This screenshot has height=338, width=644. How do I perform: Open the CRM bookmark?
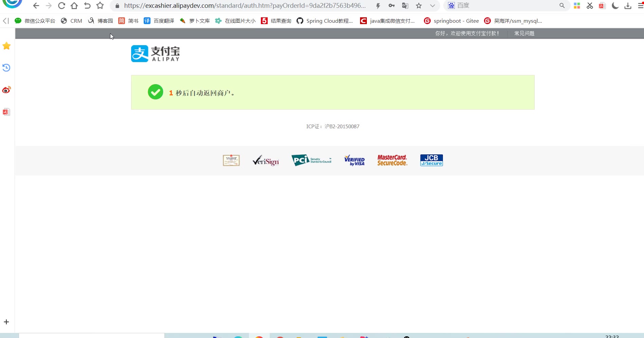(71, 21)
